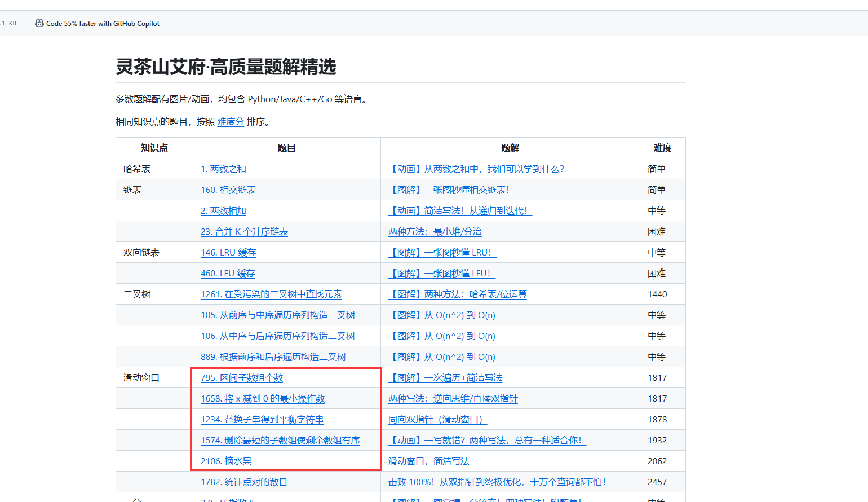
Task: Open the Code 55% faster Copilot link
Action: pyautogui.click(x=103, y=24)
